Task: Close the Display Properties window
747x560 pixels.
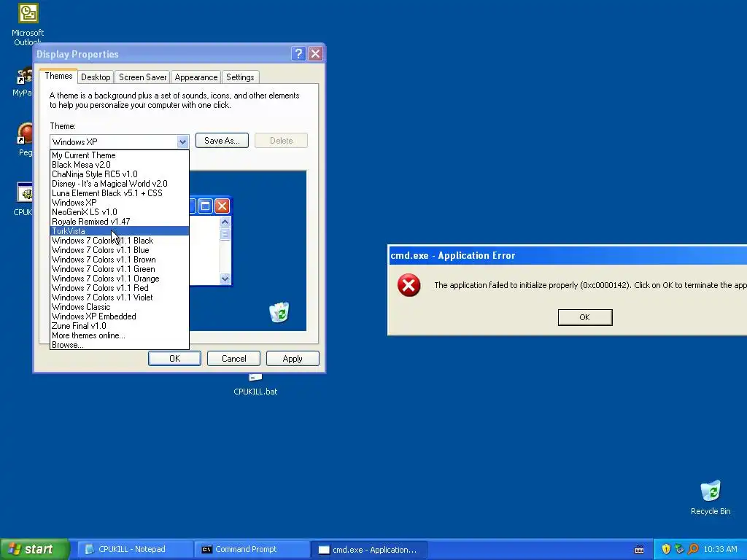Action: tap(315, 53)
